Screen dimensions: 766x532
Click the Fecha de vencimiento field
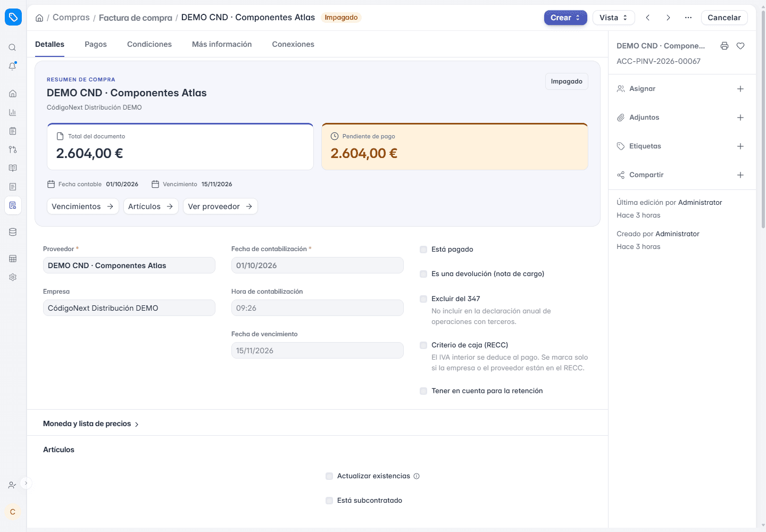318,351
